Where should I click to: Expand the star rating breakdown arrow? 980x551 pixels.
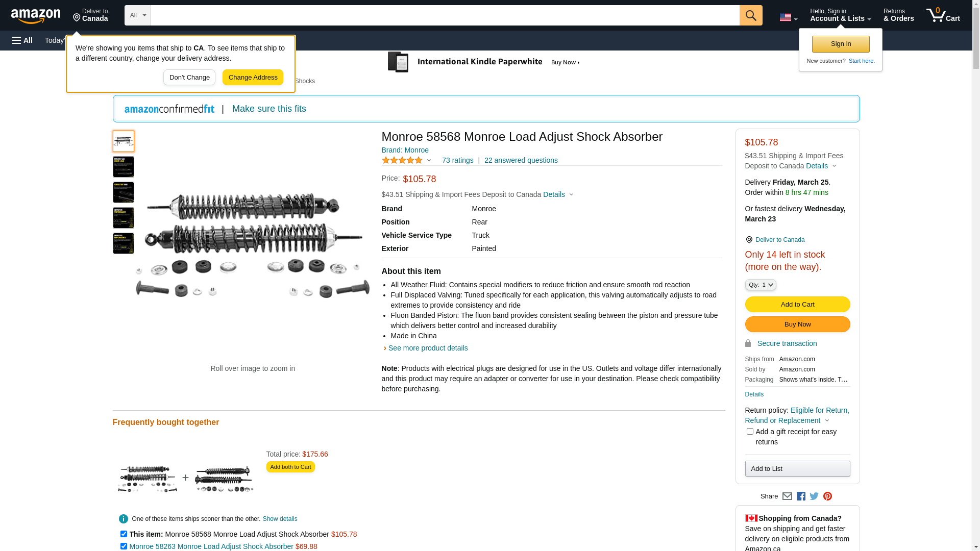[429, 161]
